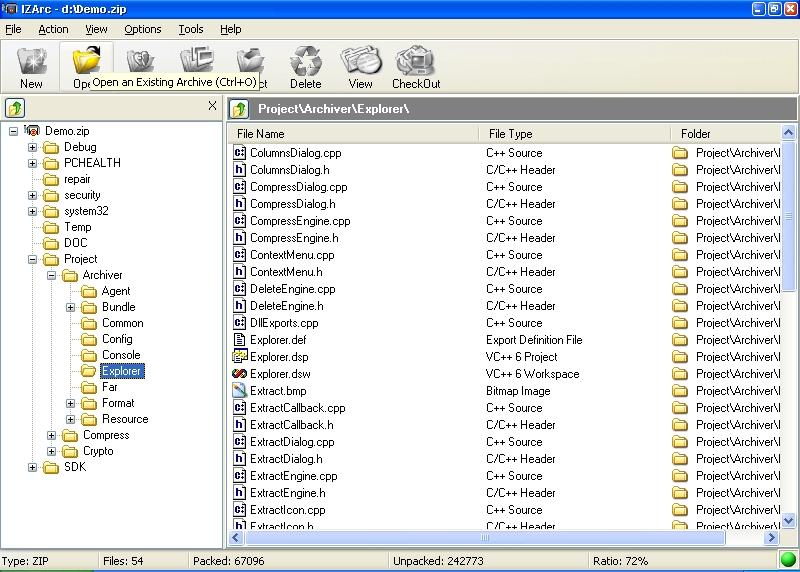
Task: Collapse the Archiver folder node
Action: [x=51, y=276]
